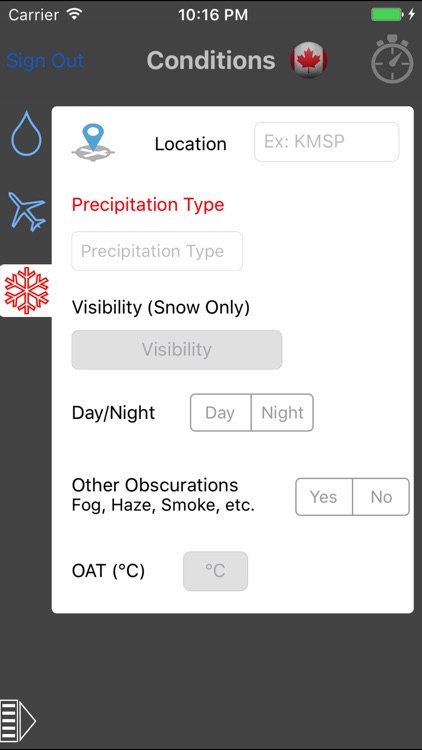The image size is (422, 750).
Task: Choose No for Other Obscurations
Action: [x=381, y=496]
